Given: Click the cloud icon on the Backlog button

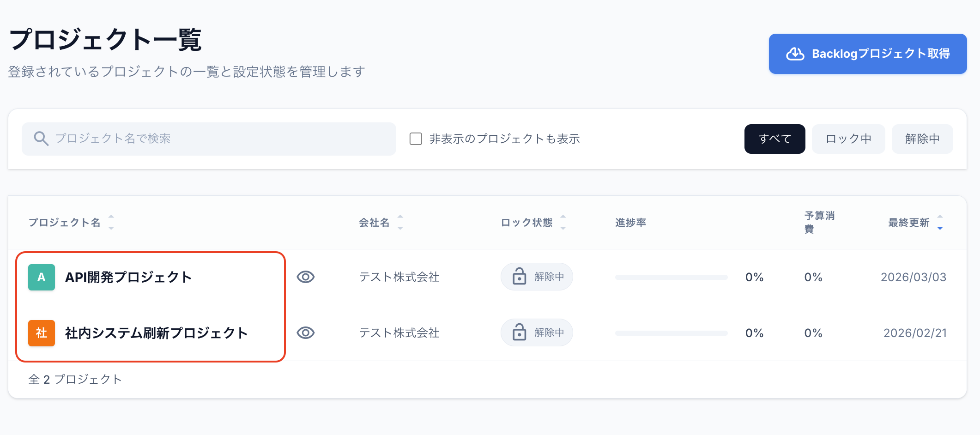Looking at the screenshot, I should [x=795, y=54].
